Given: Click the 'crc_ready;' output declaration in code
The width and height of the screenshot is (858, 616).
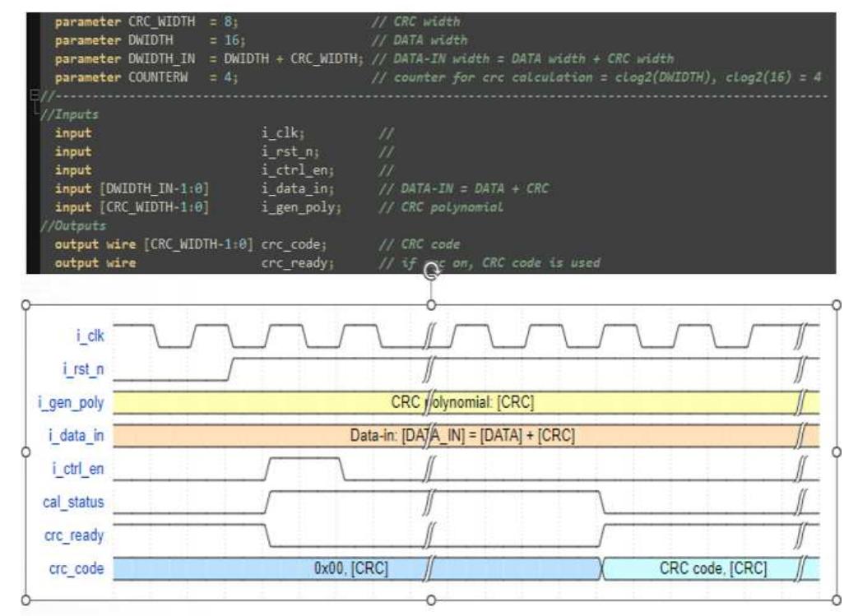Looking at the screenshot, I should click(298, 263).
